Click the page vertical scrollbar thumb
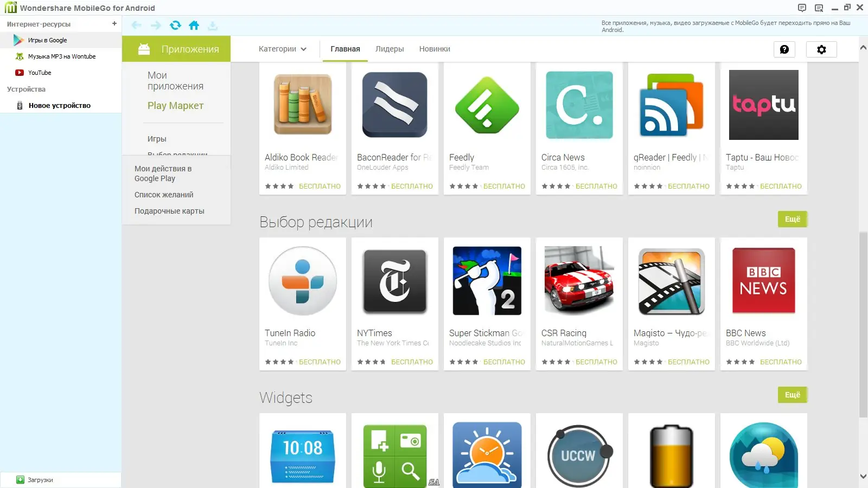The width and height of the screenshot is (868, 488). pos(863,324)
